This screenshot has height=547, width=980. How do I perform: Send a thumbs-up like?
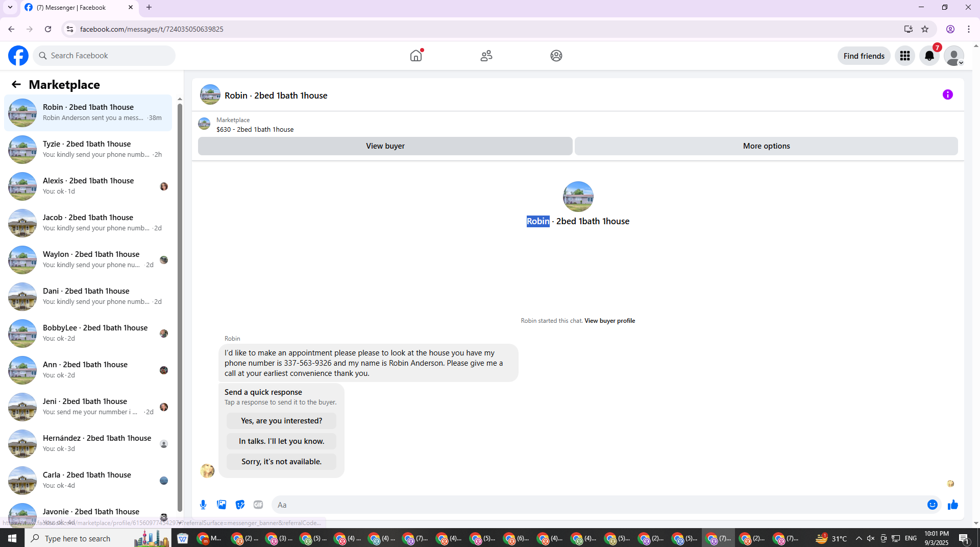[953, 505]
